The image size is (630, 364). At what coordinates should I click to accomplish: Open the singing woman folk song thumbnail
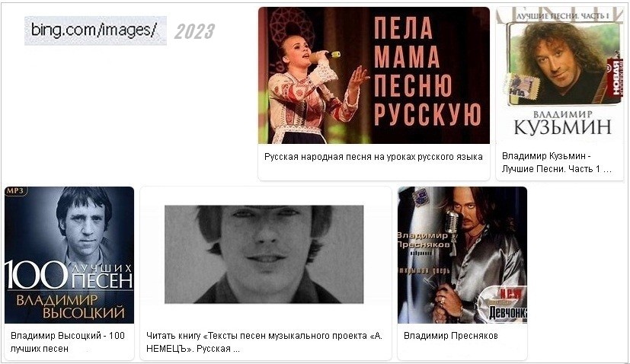374,75
